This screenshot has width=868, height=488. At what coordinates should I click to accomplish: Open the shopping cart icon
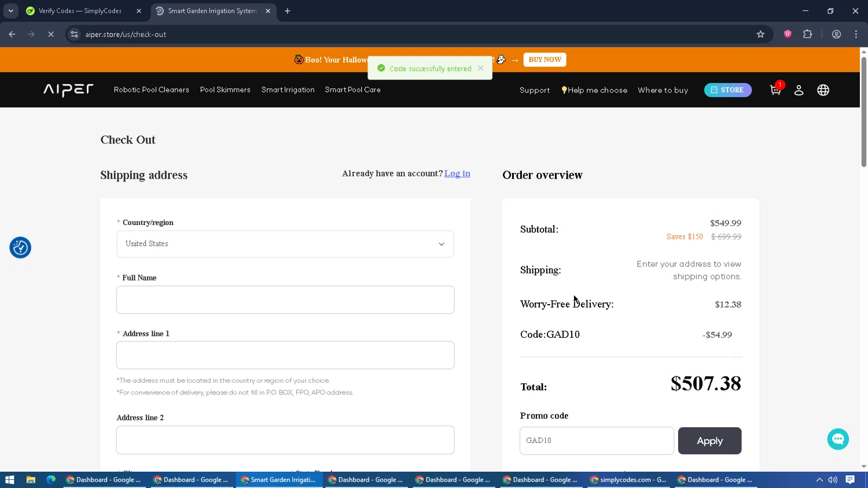click(x=775, y=90)
